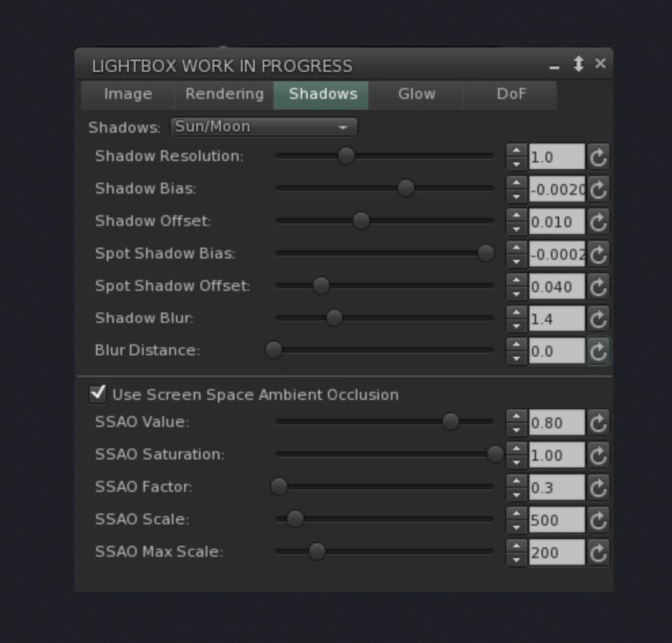Increase Shadow Resolution with up stepper arrow
This screenshot has height=643, width=672.
pyautogui.click(x=516, y=151)
